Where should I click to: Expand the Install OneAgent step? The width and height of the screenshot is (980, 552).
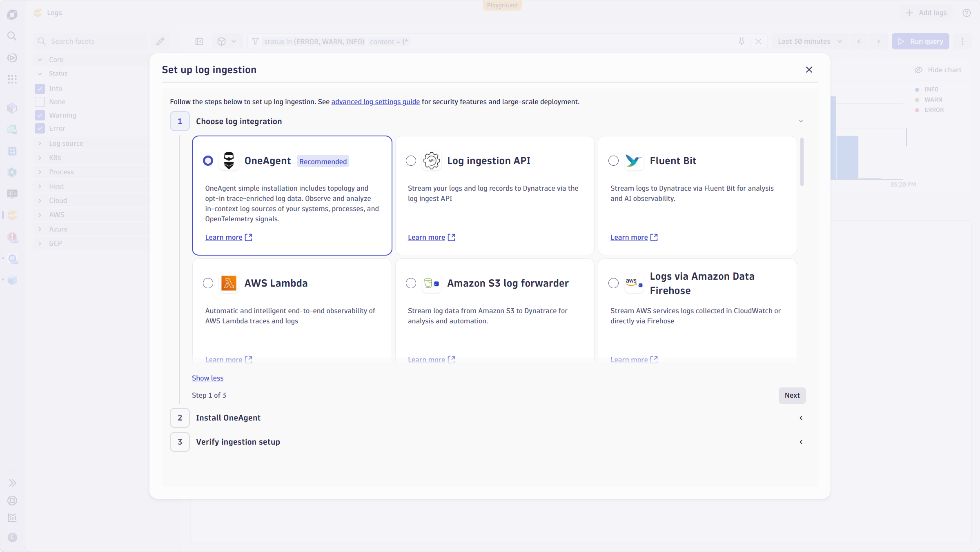point(801,418)
